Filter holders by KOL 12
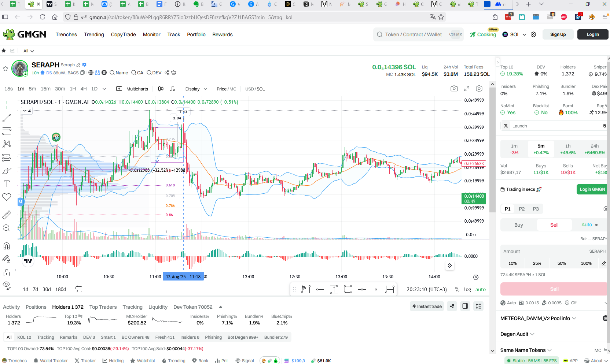610x364 pixels. click(24, 337)
